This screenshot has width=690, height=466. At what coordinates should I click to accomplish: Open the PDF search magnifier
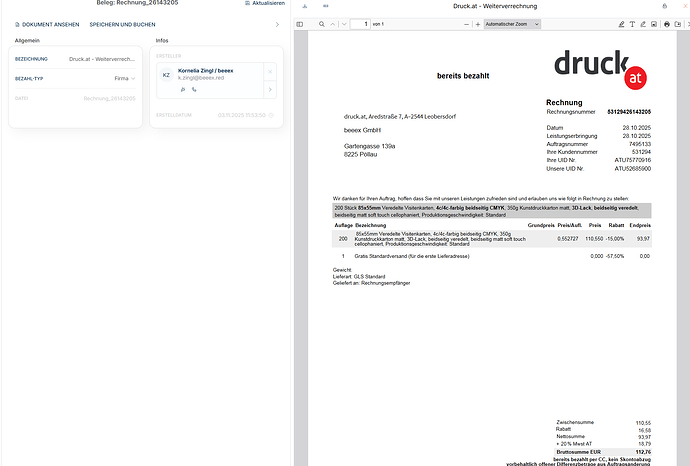click(x=321, y=23)
